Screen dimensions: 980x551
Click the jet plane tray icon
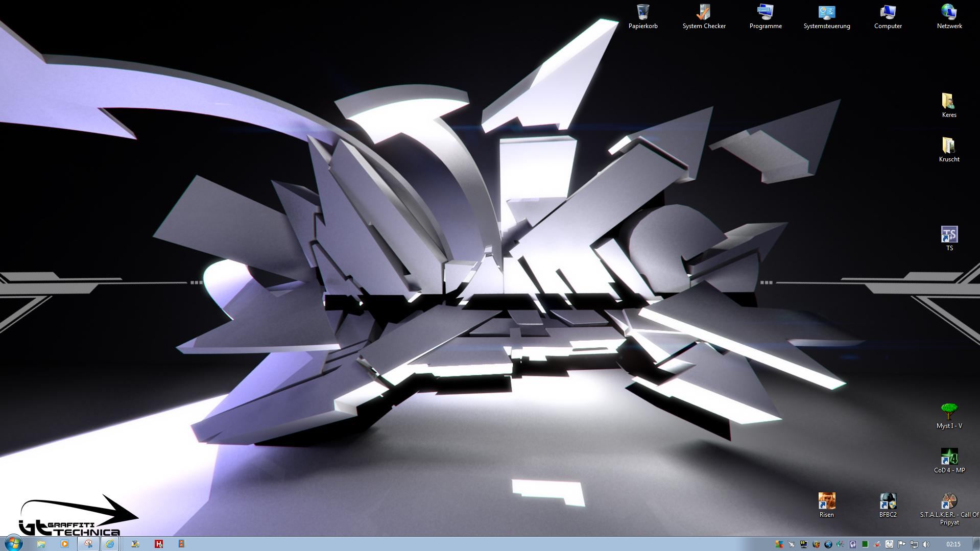pos(792,544)
